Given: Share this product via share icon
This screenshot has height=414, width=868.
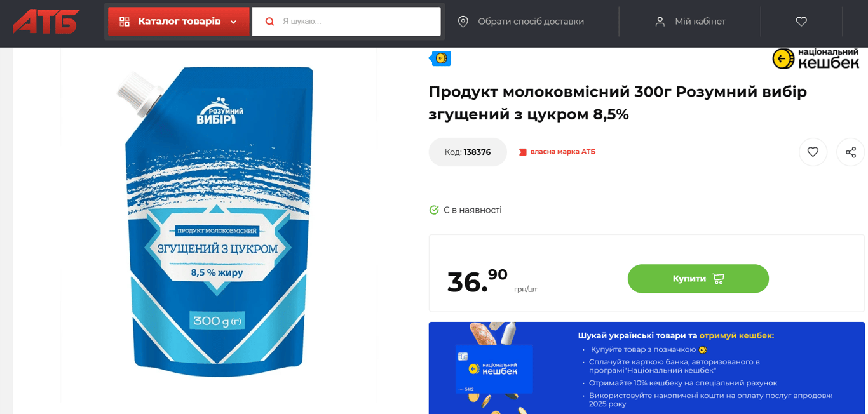Looking at the screenshot, I should coord(851,152).
